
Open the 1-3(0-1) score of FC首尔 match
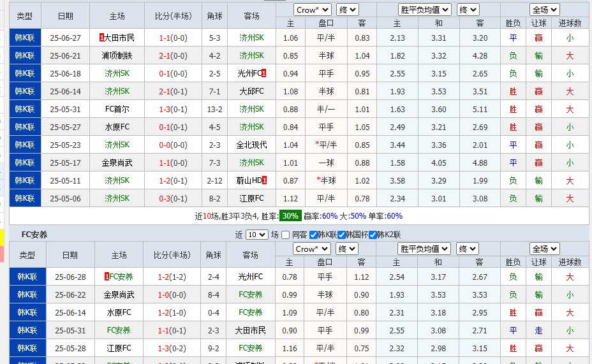click(x=173, y=109)
